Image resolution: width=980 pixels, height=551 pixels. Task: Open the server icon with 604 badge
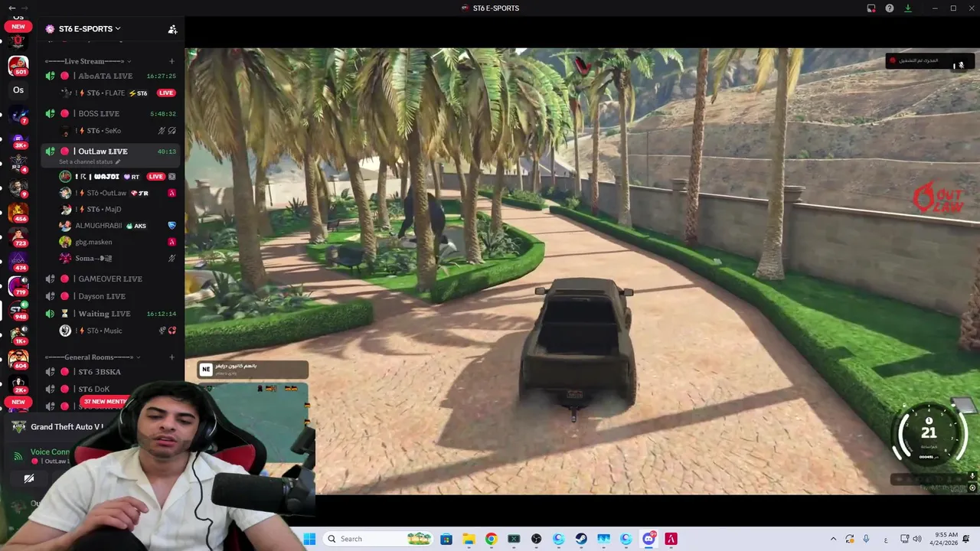[x=18, y=360]
